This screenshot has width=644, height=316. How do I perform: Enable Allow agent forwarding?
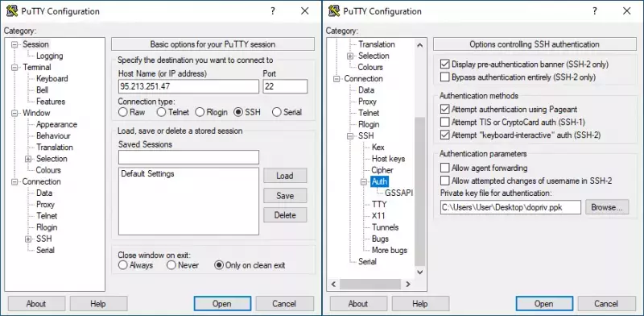point(444,168)
